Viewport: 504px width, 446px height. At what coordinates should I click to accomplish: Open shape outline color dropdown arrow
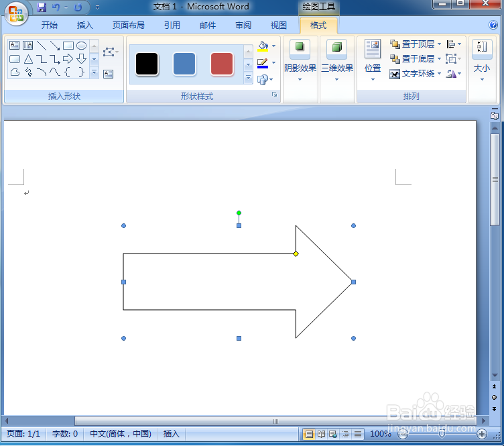[x=274, y=63]
